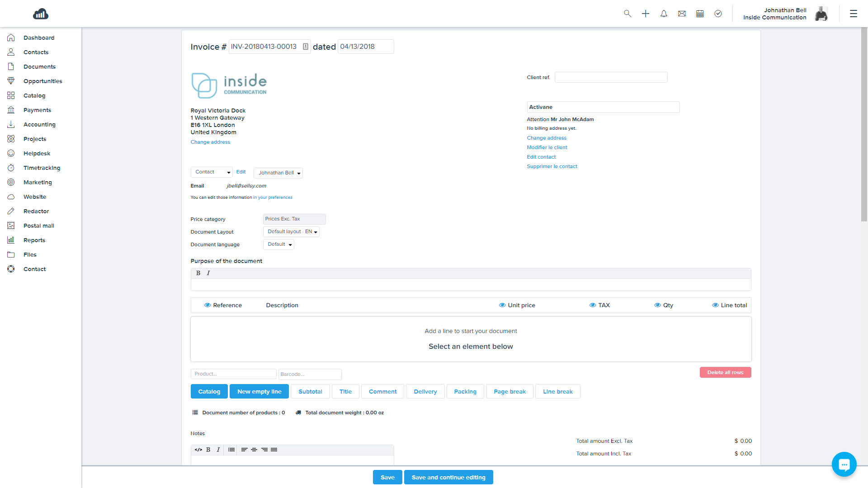Image resolution: width=868 pixels, height=488 pixels.
Task: Open Opportunities in the sidebar
Action: click(x=42, y=81)
